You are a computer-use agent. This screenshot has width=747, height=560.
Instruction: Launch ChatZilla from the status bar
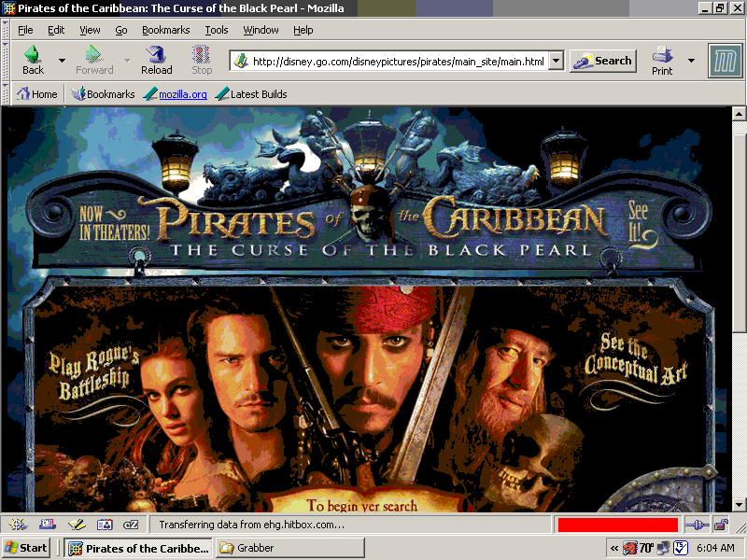[131, 525]
